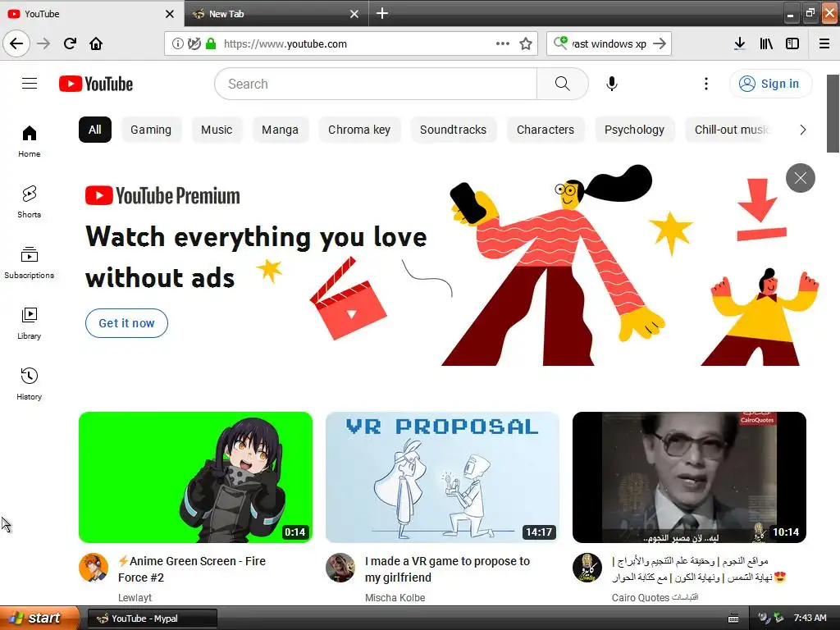Open the Lewlayt channel avatar
840x630 pixels.
click(94, 568)
